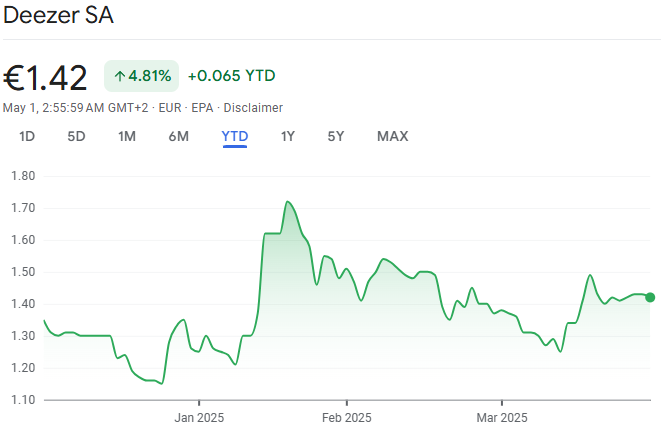This screenshot has height=438, width=661.
Task: Select the 5D time range tab
Action: click(x=76, y=137)
